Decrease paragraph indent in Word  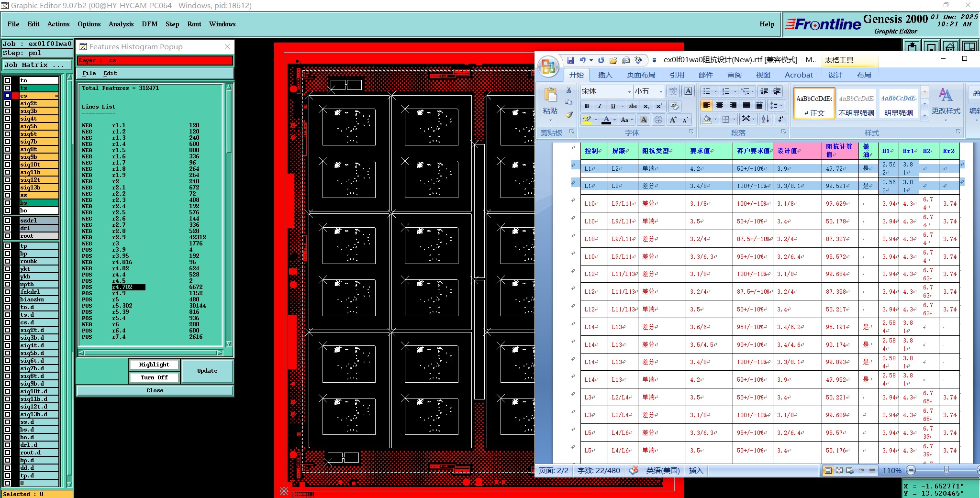point(764,91)
